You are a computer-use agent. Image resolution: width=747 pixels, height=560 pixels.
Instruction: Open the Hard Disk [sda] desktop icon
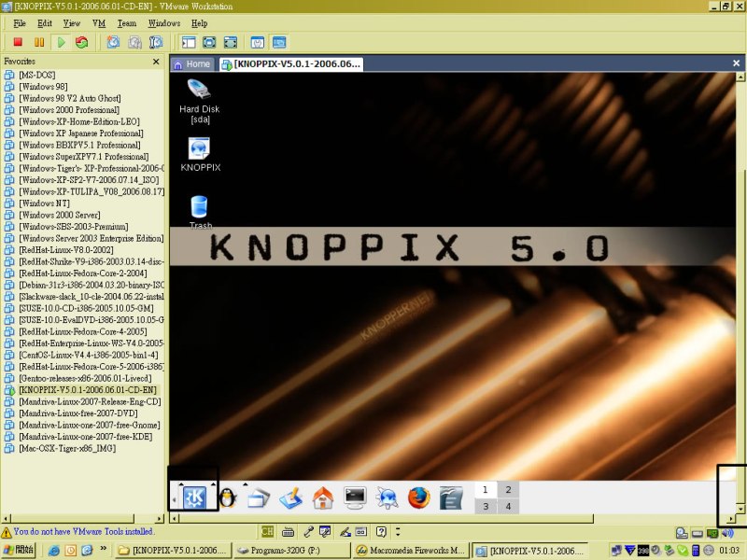point(199,102)
